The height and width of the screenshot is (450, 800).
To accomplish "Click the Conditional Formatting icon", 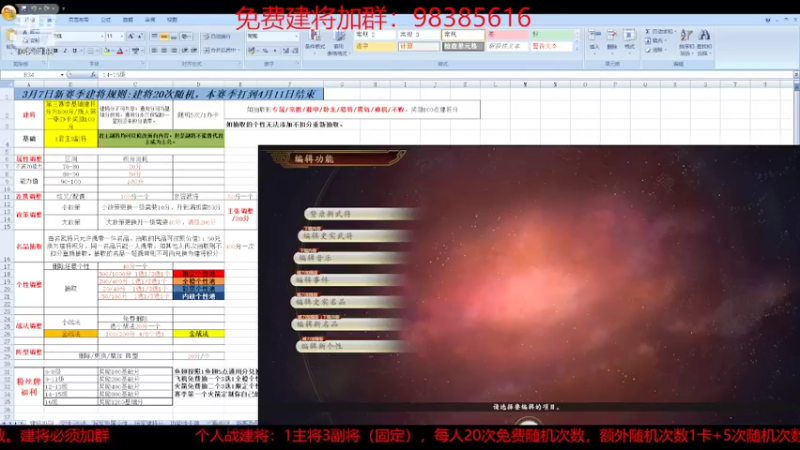I will [x=315, y=36].
